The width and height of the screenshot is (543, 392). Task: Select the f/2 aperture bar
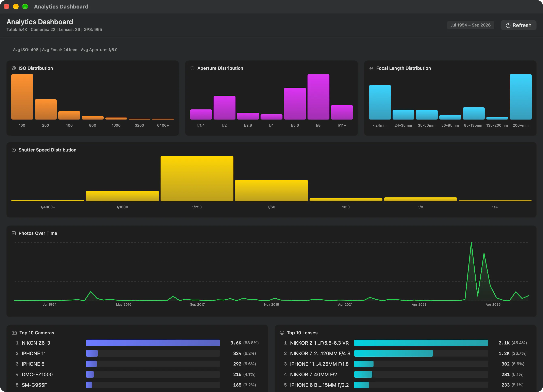click(x=224, y=108)
